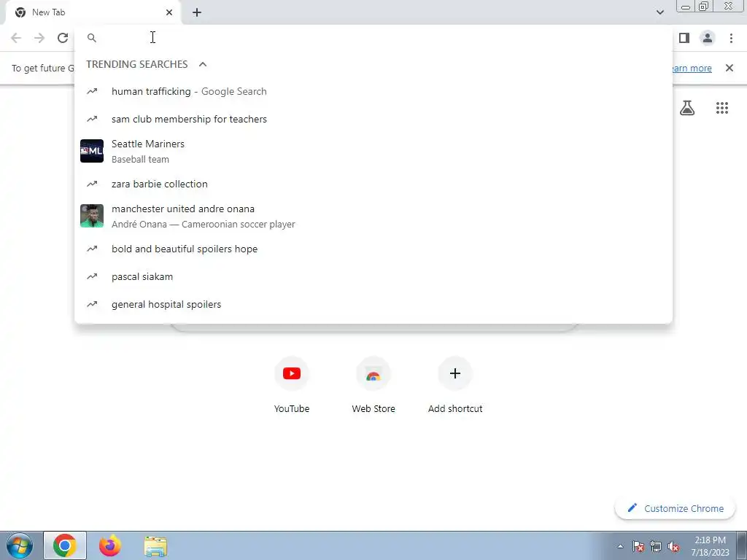This screenshot has height=560, width=747.
Task: Click the trending arrow icon beside zara barbie collection
Action: tap(92, 184)
